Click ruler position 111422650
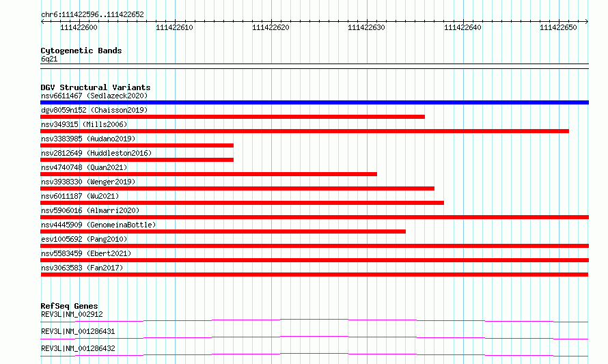The width and height of the screenshot is (608, 364). point(558,27)
